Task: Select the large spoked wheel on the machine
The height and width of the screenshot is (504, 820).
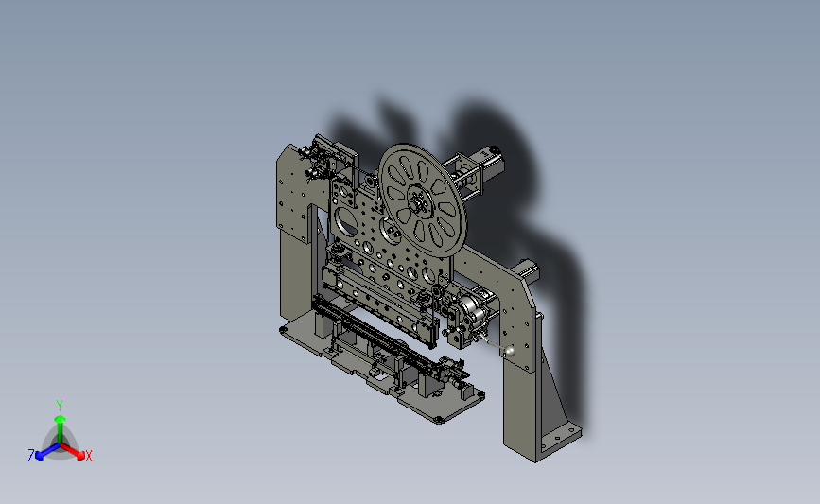Action: click(423, 200)
